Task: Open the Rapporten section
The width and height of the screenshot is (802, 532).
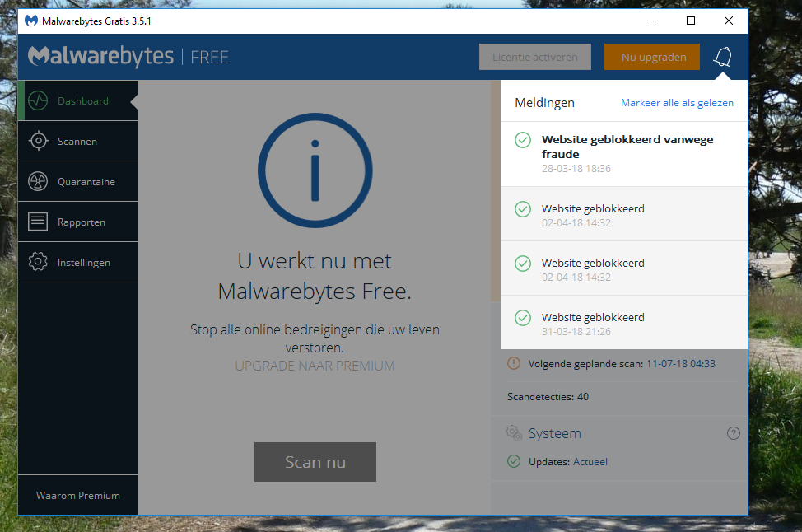Action: pos(78,222)
